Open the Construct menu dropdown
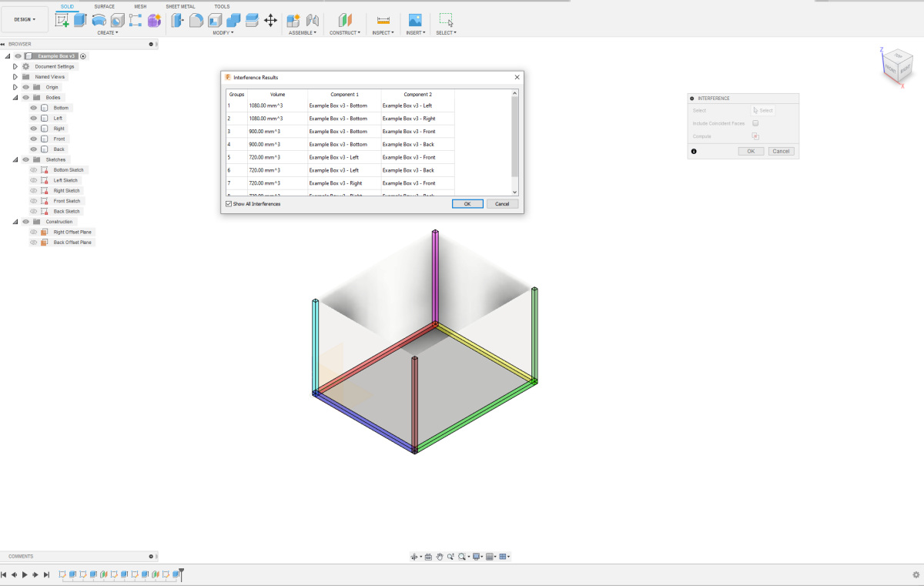 tap(344, 33)
